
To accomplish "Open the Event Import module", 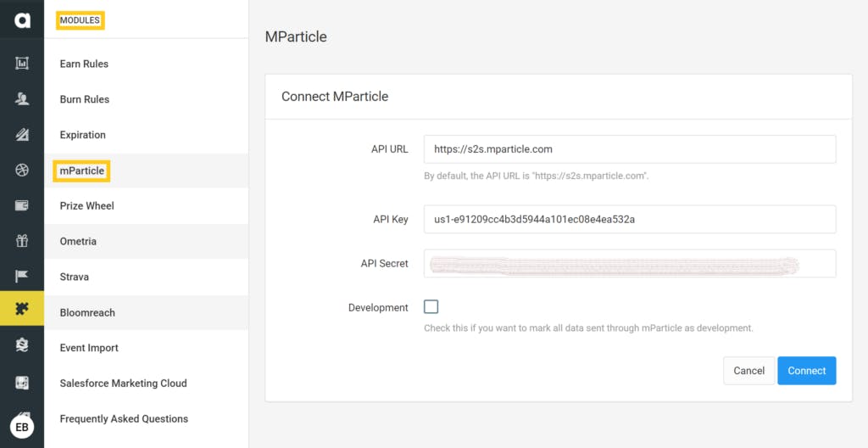I will [146, 348].
